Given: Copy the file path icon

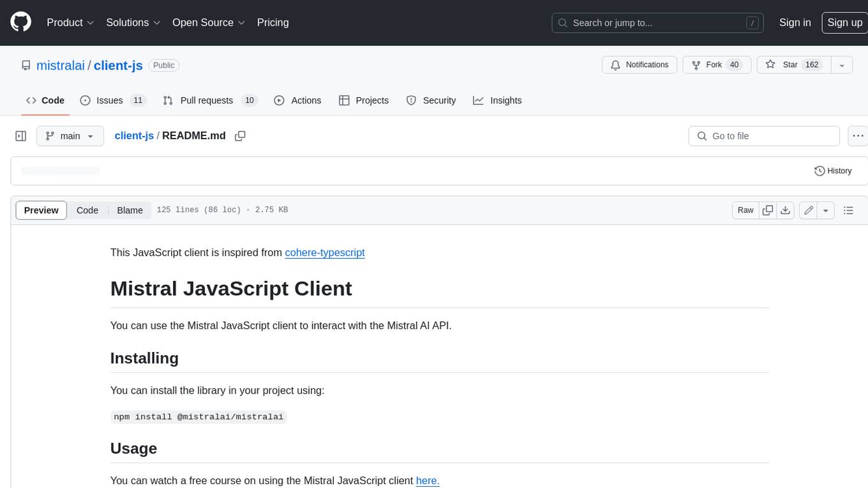Looking at the screenshot, I should 240,136.
